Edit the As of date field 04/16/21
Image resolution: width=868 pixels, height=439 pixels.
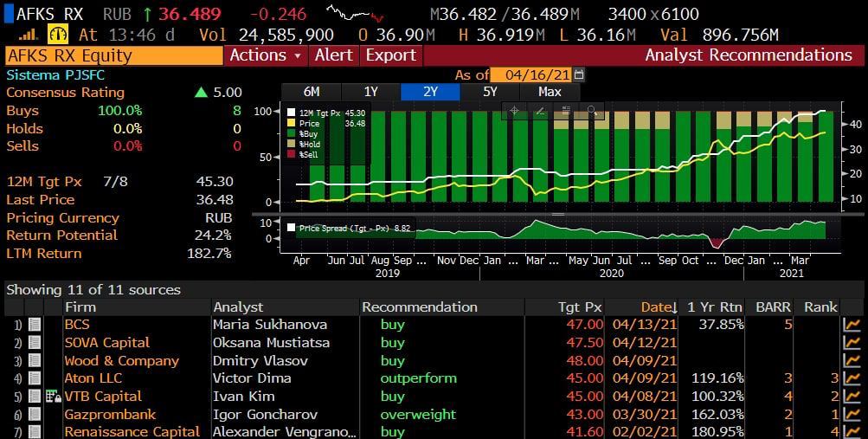pos(531,74)
